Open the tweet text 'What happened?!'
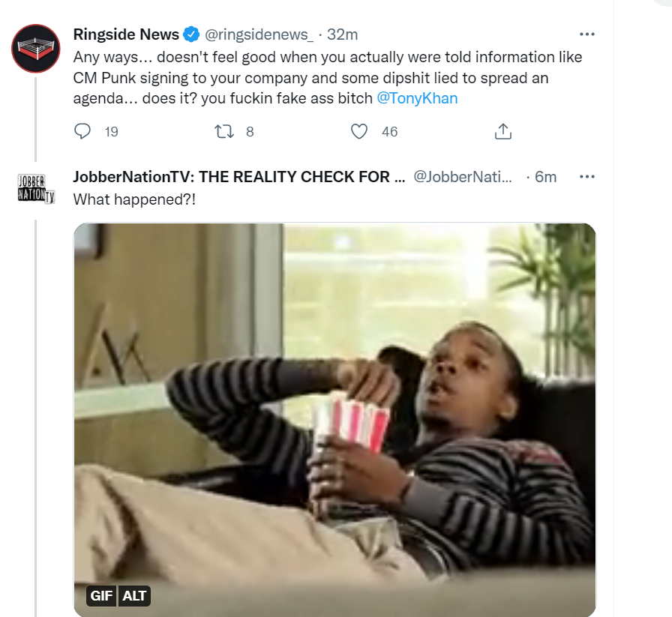 click(x=134, y=199)
